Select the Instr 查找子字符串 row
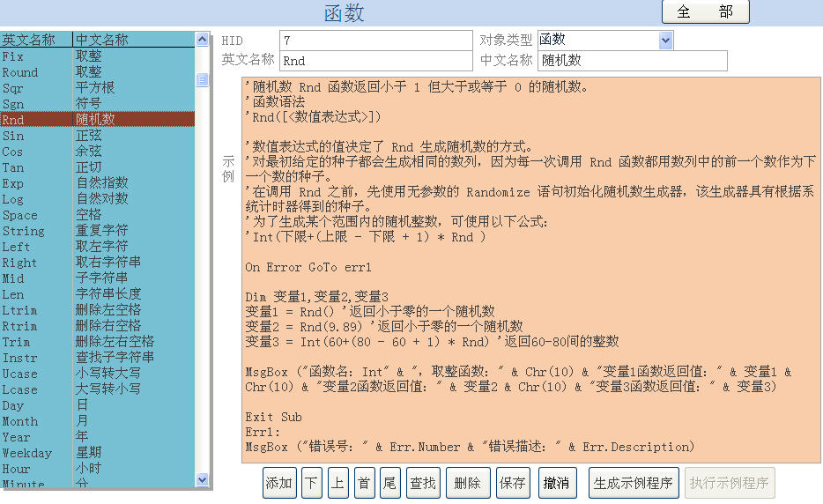This screenshot has width=823, height=504. click(97, 358)
